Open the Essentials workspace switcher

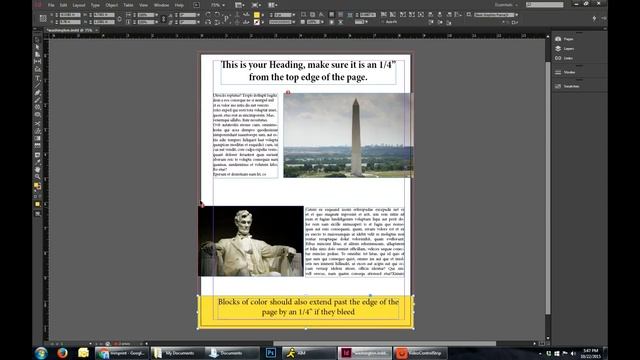pos(506,5)
